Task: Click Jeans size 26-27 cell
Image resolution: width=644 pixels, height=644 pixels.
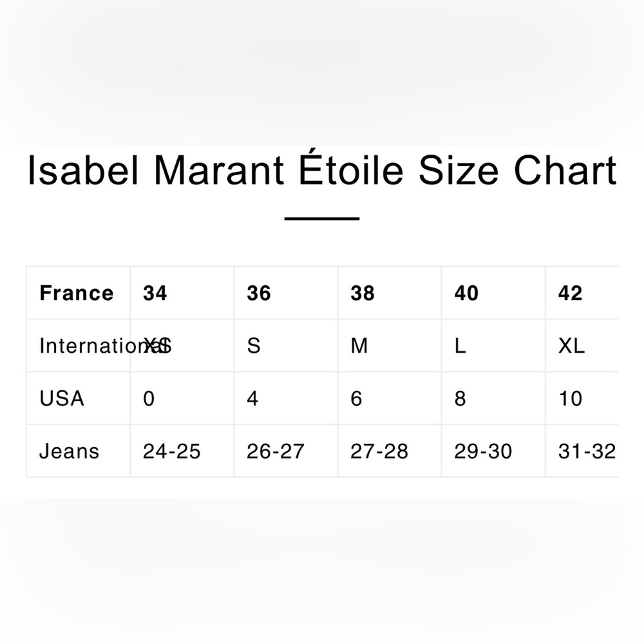Action: point(276,451)
